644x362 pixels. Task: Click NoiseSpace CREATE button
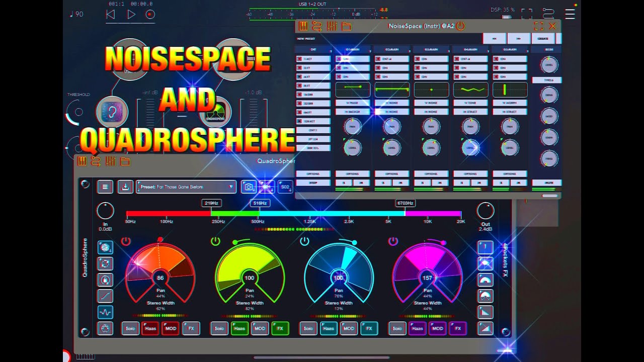point(543,39)
